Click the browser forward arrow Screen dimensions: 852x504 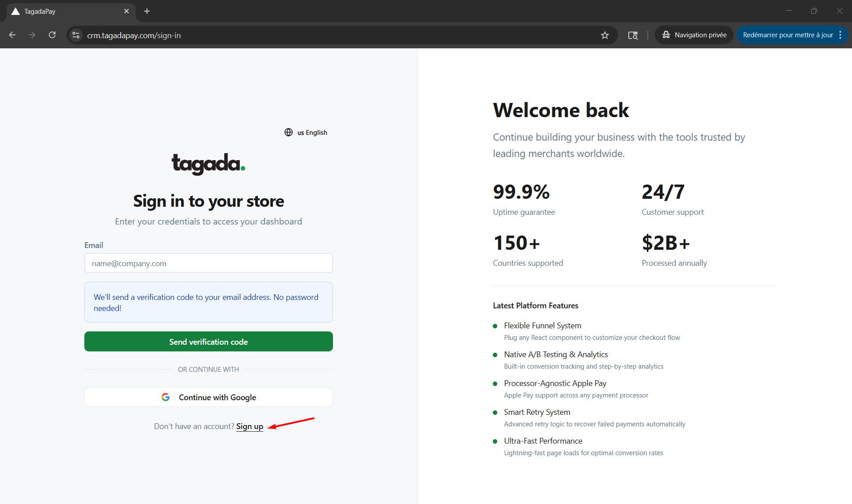click(x=32, y=35)
